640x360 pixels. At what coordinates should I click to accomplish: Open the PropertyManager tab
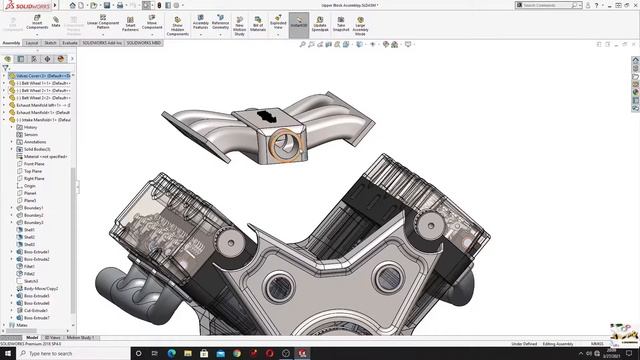pyautogui.click(x=21, y=59)
